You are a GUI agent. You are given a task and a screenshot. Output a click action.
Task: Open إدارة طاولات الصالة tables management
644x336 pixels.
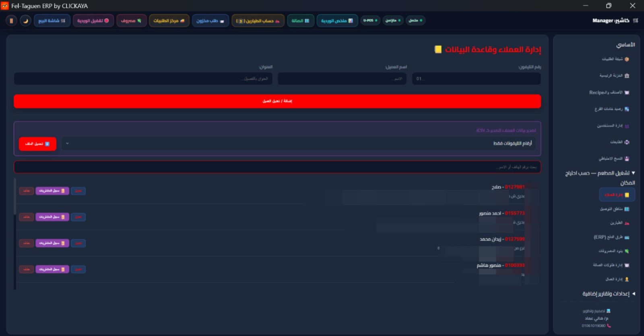click(611, 265)
